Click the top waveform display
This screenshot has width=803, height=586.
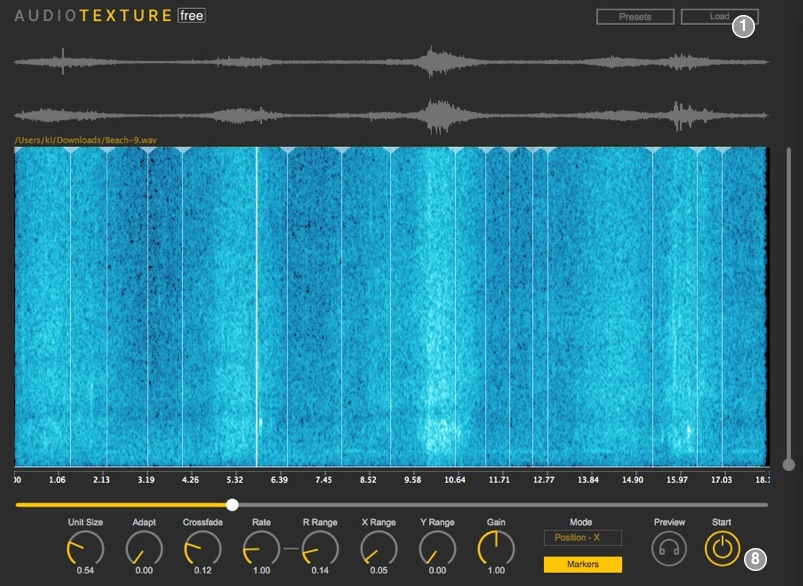400,60
